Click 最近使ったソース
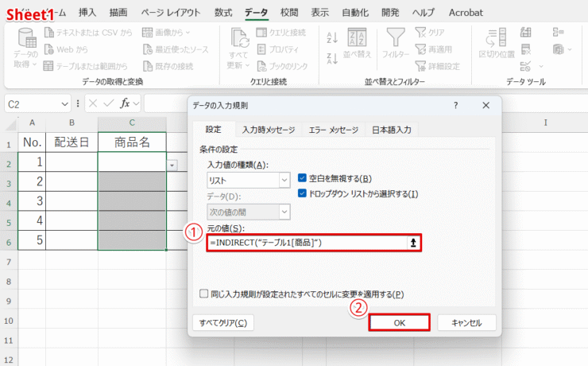 tap(176, 49)
